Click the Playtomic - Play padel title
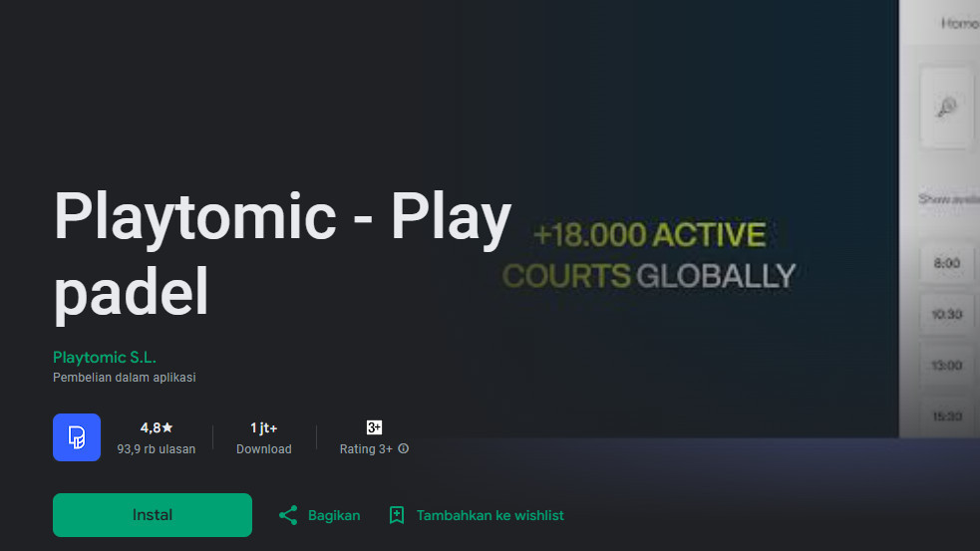The image size is (980, 551). click(x=282, y=253)
